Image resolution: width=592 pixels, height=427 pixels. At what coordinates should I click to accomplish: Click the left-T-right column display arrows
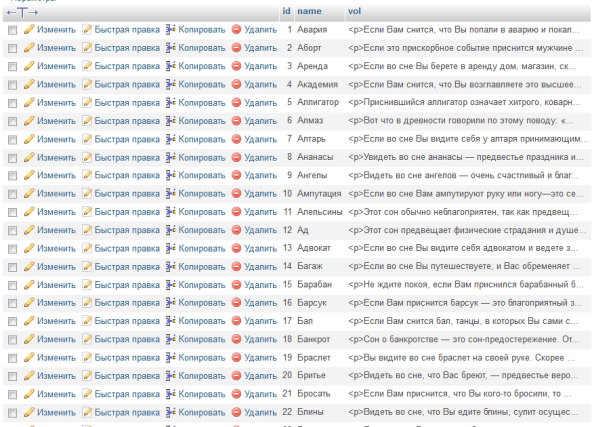coord(22,12)
